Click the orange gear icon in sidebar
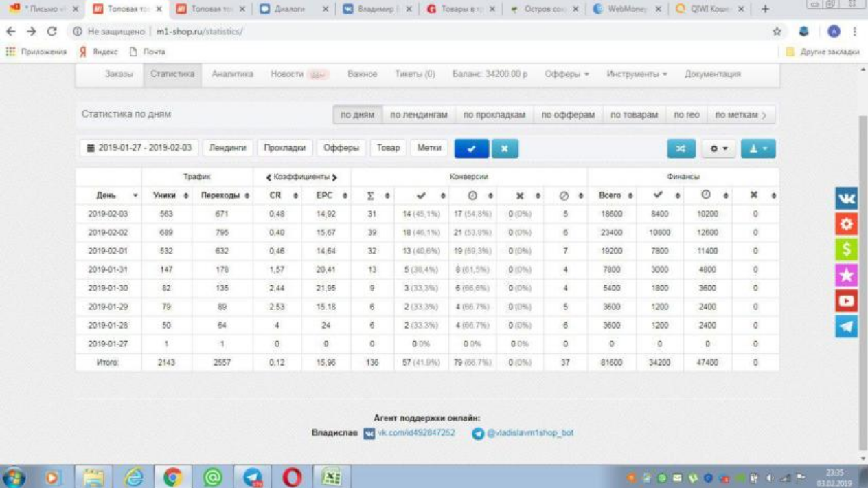This screenshot has width=868, height=488. point(847,224)
